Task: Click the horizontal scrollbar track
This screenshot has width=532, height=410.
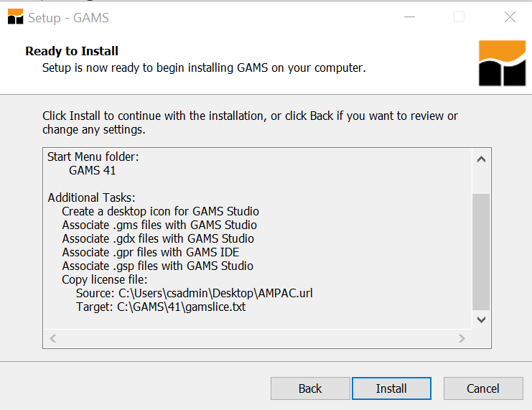Action: 257,338
